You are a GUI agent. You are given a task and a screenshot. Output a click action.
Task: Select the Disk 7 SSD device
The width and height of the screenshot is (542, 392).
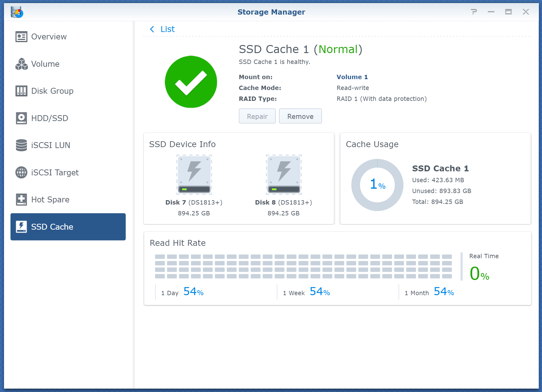194,175
